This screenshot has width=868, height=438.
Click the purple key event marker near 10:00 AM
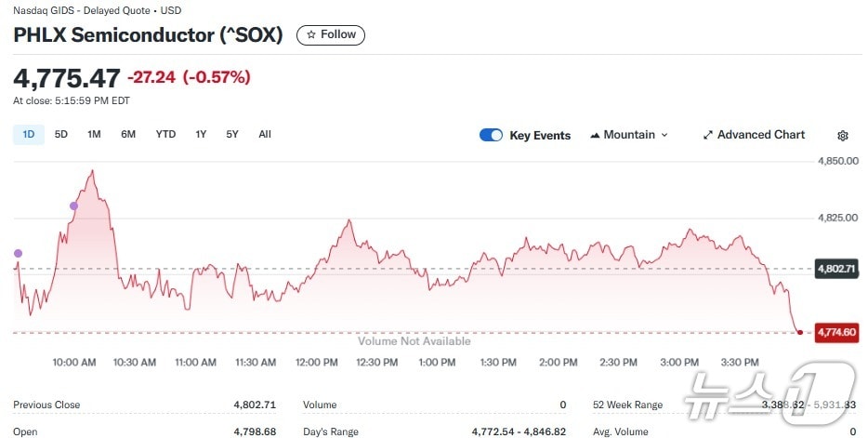(73, 206)
